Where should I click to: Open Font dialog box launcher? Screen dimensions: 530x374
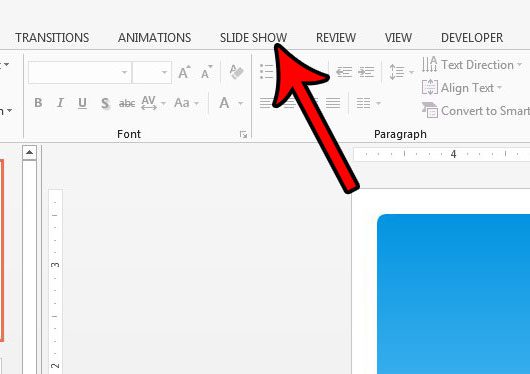pos(243,135)
